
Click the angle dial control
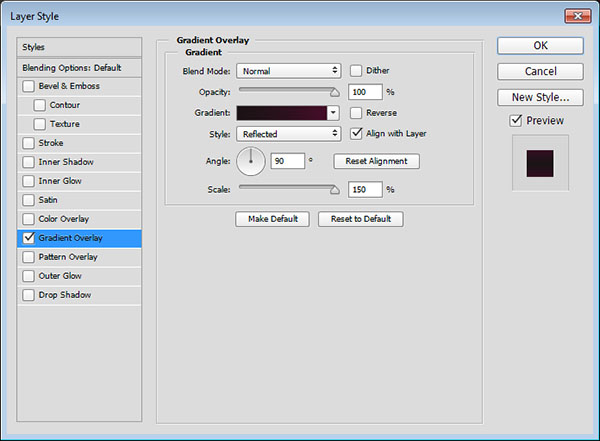[x=251, y=160]
